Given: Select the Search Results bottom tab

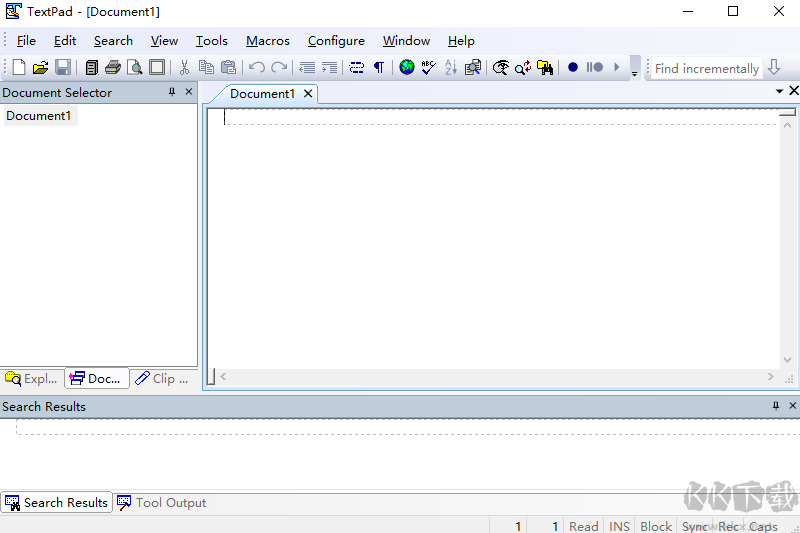Looking at the screenshot, I should 57,502.
